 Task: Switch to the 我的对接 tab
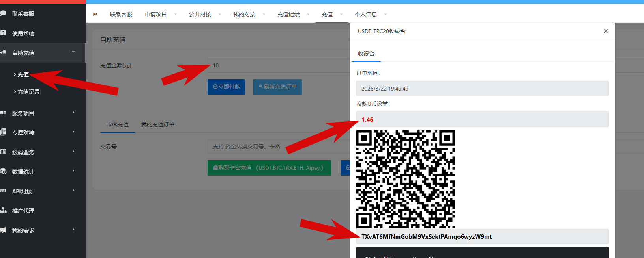pos(244,14)
